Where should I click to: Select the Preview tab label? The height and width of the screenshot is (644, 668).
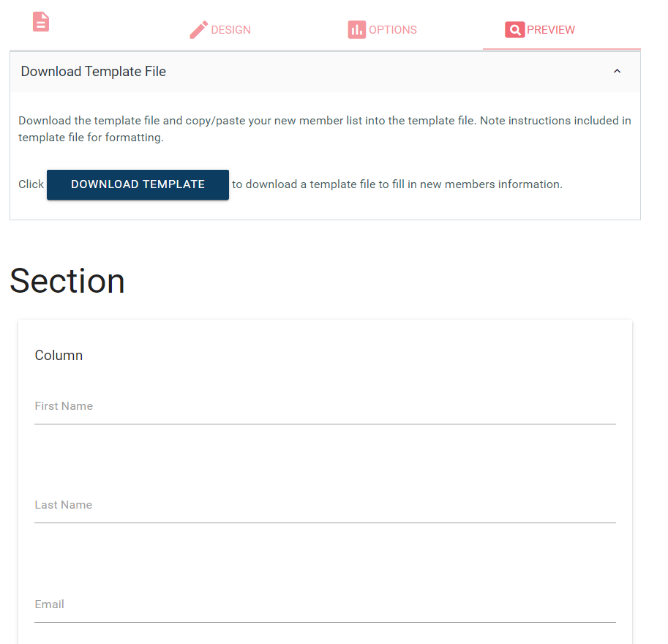click(x=550, y=30)
